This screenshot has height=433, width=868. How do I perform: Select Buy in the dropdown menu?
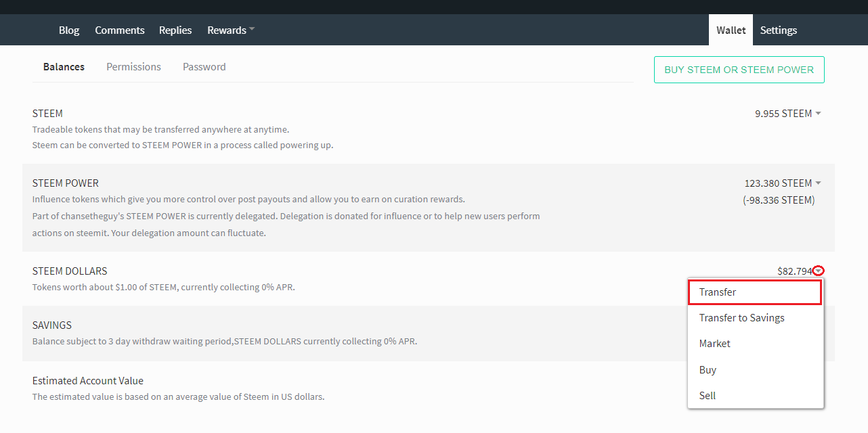click(x=756, y=369)
